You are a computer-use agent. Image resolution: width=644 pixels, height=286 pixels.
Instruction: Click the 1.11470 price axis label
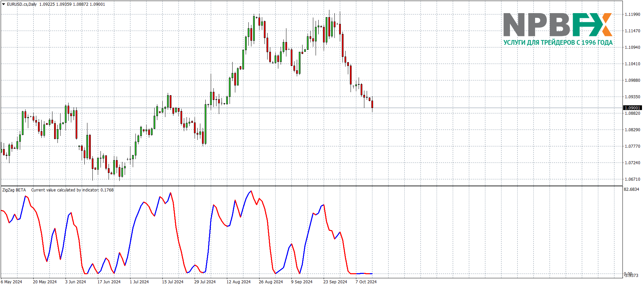[x=632, y=31]
